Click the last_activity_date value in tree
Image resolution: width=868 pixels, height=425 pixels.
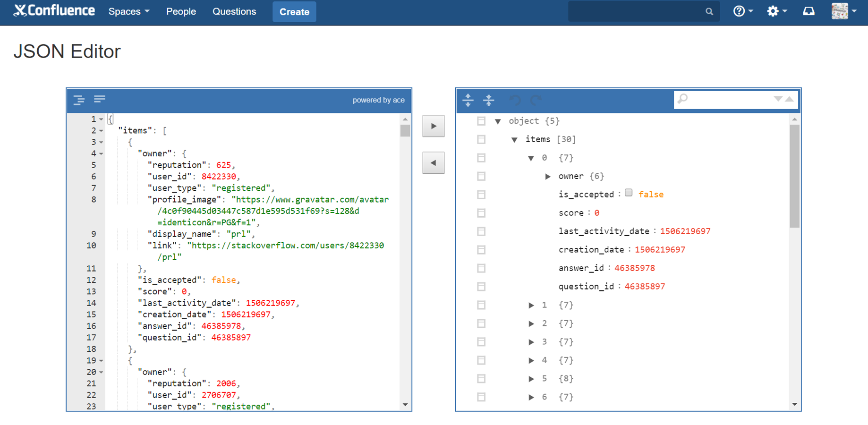685,231
